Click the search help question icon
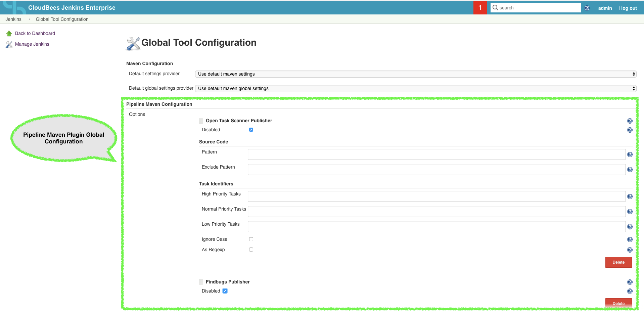This screenshot has width=644, height=311. [x=587, y=8]
